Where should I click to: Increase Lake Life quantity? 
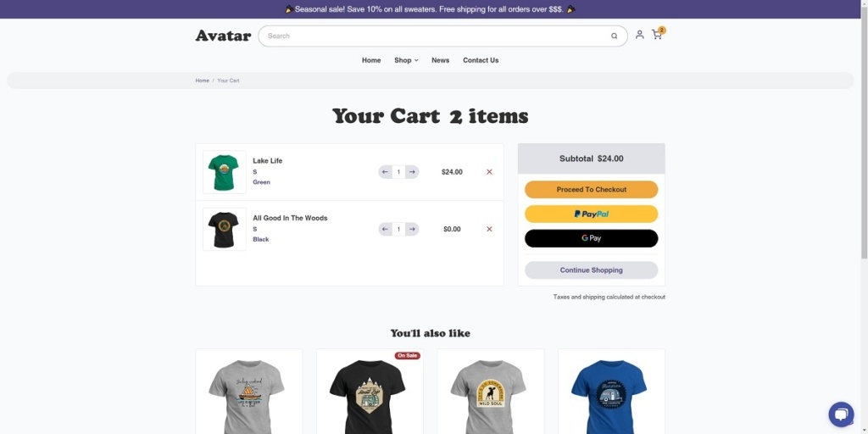pyautogui.click(x=412, y=172)
